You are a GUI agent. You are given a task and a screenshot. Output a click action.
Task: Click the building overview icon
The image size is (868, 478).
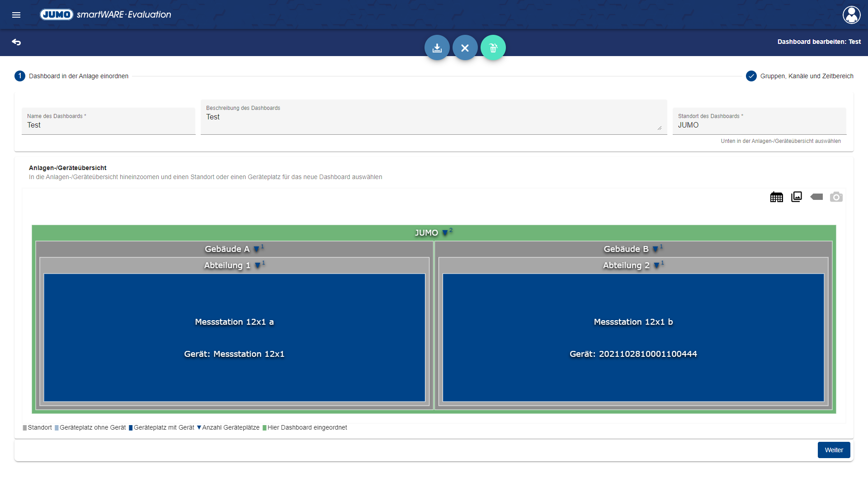(776, 197)
